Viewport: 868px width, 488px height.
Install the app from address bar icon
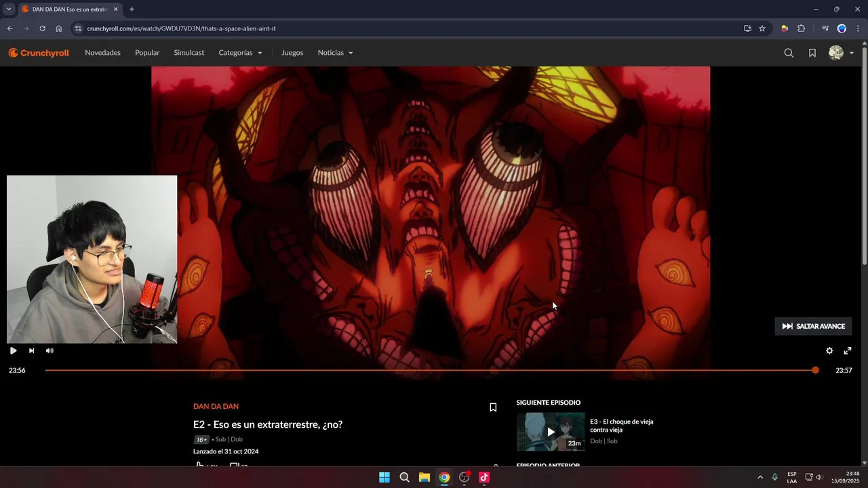click(x=747, y=28)
